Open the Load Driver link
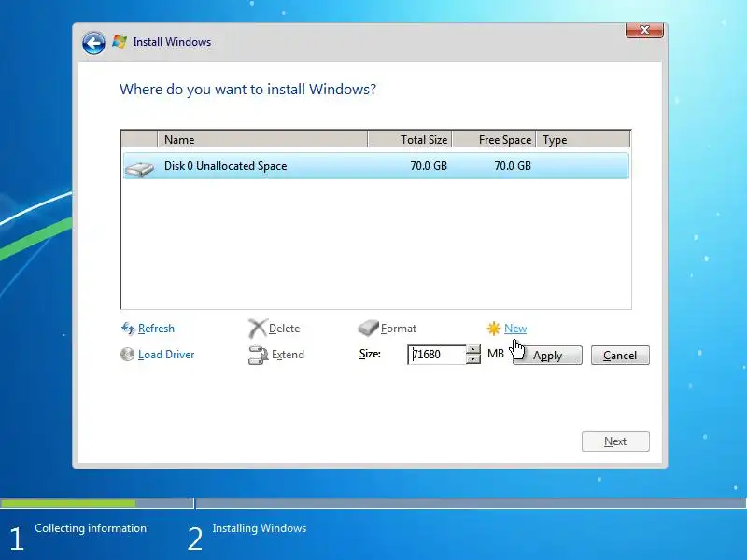 [166, 355]
